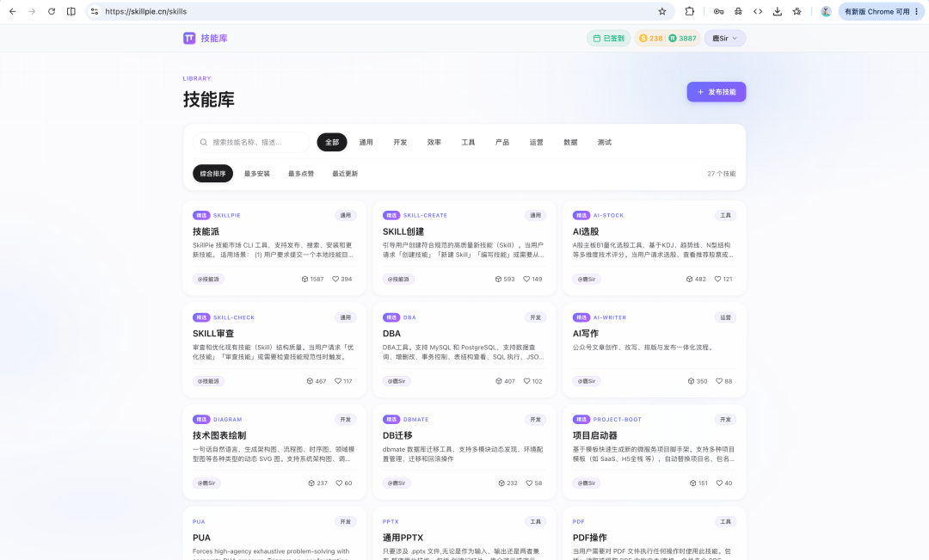Image resolution: width=929 pixels, height=560 pixels.
Task: Open the AI写作 card title
Action: pyautogui.click(x=586, y=334)
